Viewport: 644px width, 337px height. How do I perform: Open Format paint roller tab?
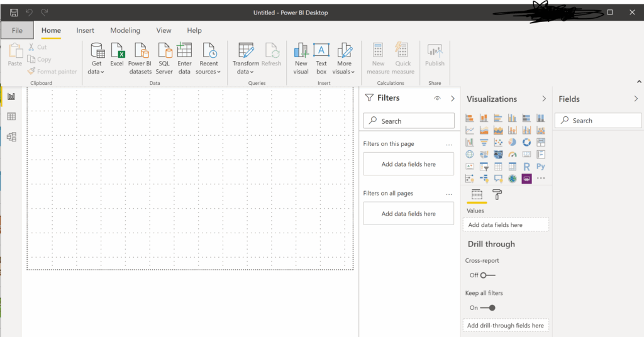click(x=497, y=194)
